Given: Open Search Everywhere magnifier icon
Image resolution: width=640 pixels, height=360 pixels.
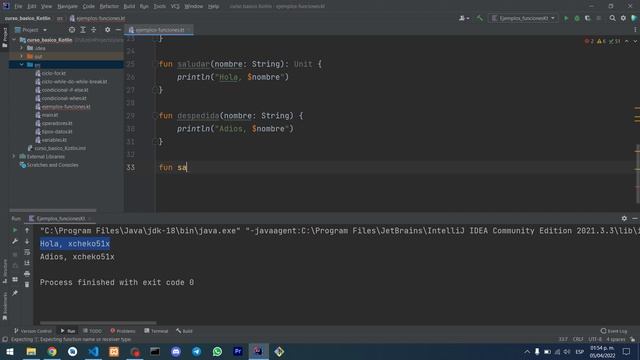Looking at the screenshot, I should (x=612, y=18).
